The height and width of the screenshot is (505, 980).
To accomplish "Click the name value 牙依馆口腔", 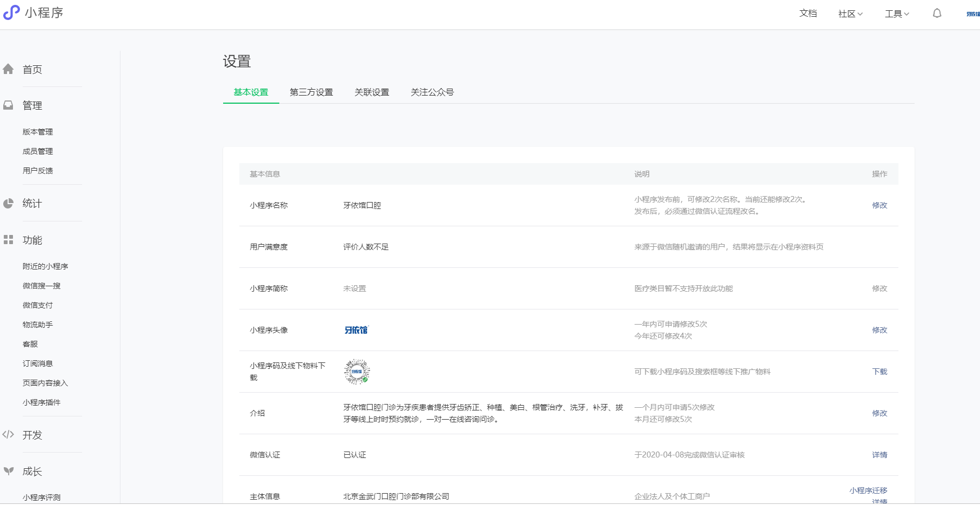I will click(362, 205).
